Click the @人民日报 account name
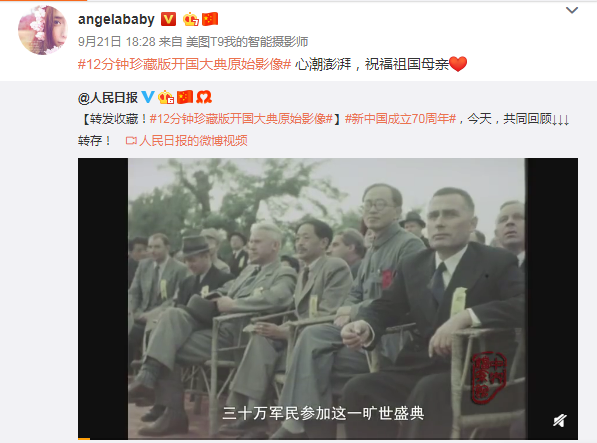The image size is (597, 443). coord(108,98)
